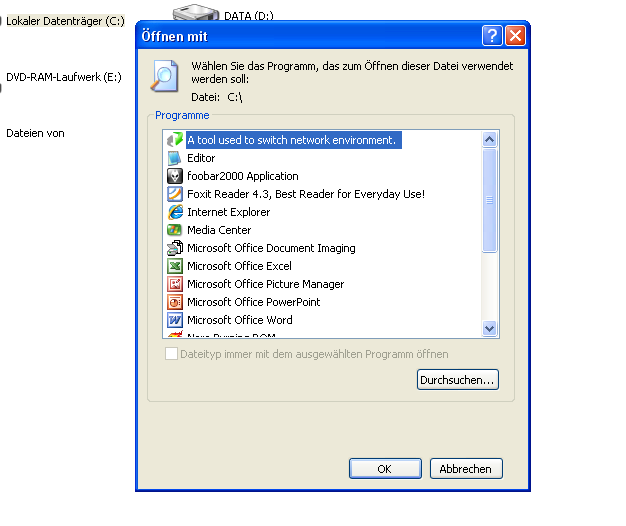
Task: Click the Durchsuchen... button
Action: click(x=458, y=380)
